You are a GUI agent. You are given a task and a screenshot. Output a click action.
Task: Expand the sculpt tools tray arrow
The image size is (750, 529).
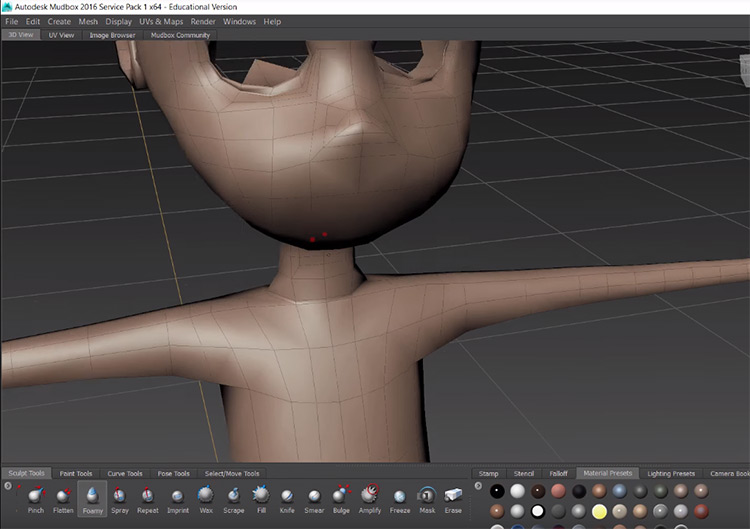8,486
